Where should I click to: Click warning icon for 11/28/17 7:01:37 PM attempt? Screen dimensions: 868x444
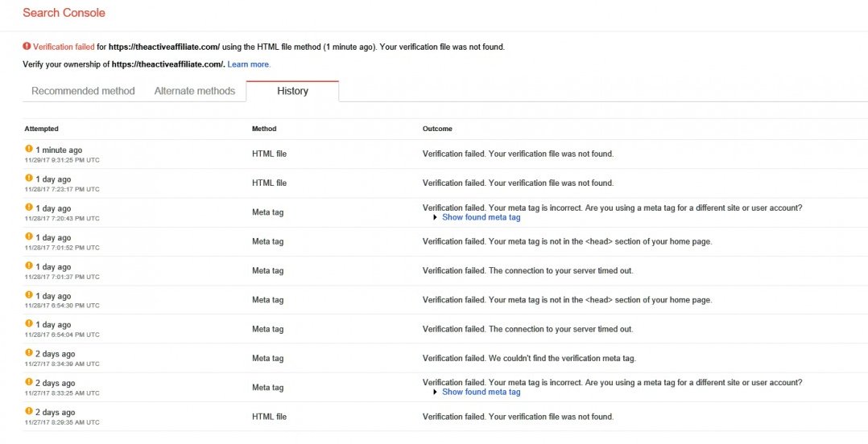click(29, 265)
